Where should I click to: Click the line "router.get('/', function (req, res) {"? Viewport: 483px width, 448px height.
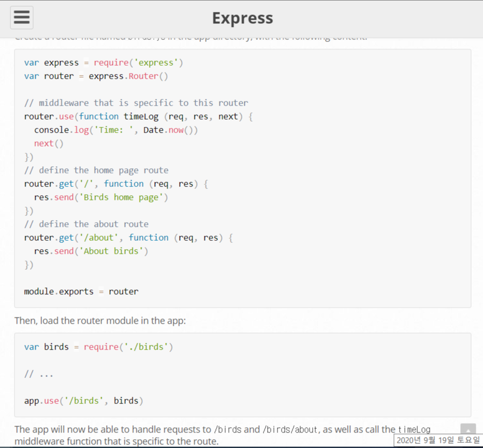pos(116,184)
